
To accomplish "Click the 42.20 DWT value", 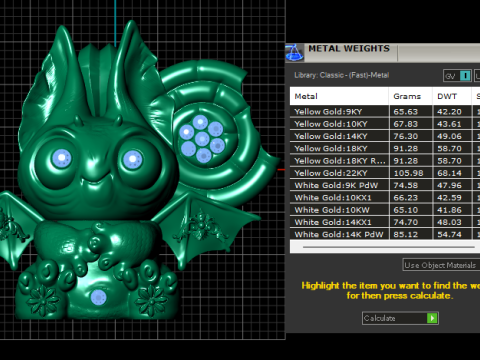I will point(449,112).
